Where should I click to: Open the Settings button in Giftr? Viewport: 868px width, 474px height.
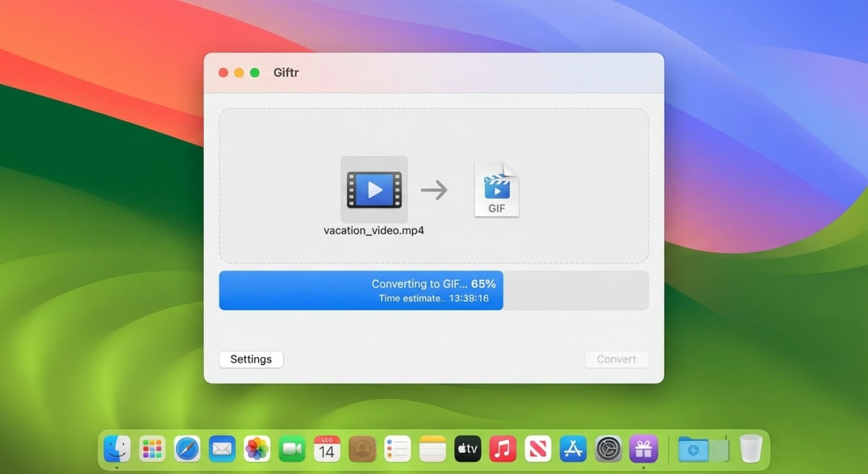(x=250, y=359)
